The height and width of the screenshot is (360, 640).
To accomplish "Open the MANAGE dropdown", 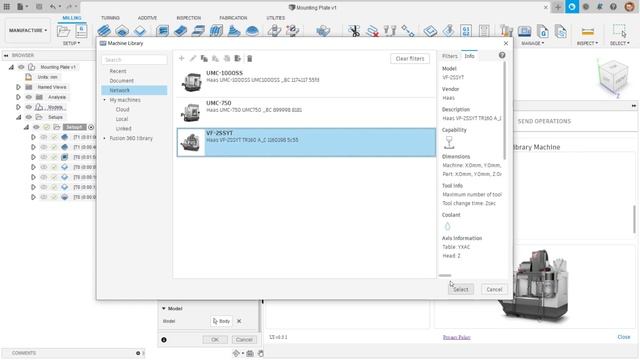I will coord(532,43).
